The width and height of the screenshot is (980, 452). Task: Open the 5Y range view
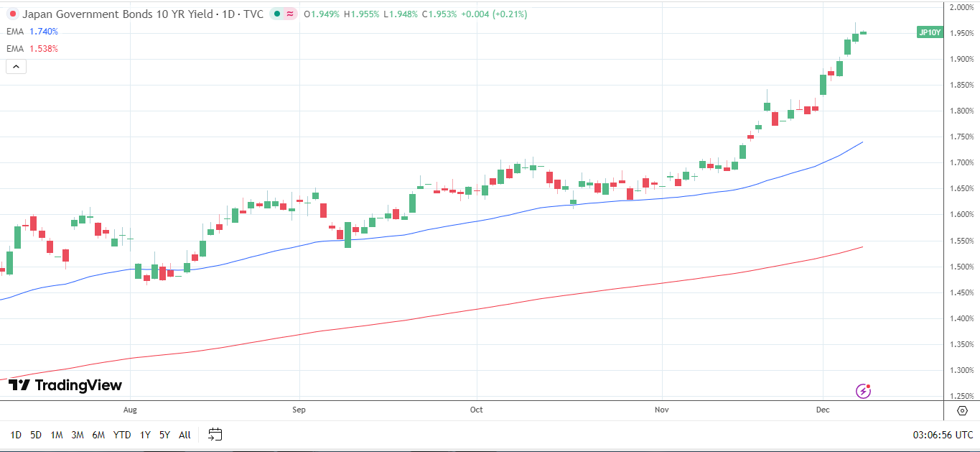click(164, 435)
